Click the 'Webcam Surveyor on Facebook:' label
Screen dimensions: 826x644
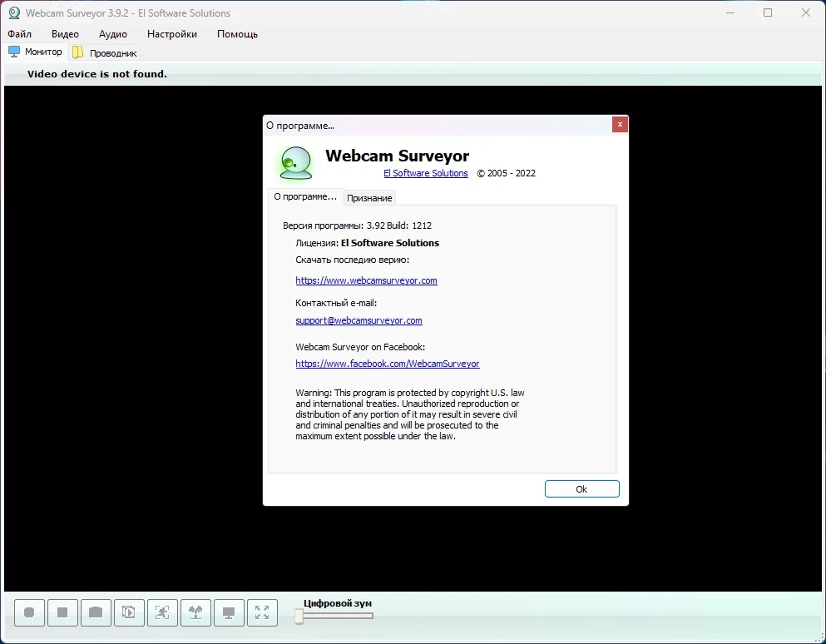[360, 347]
